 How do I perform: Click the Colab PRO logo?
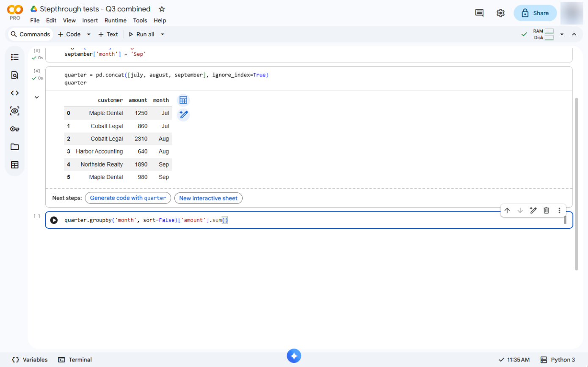click(x=15, y=12)
